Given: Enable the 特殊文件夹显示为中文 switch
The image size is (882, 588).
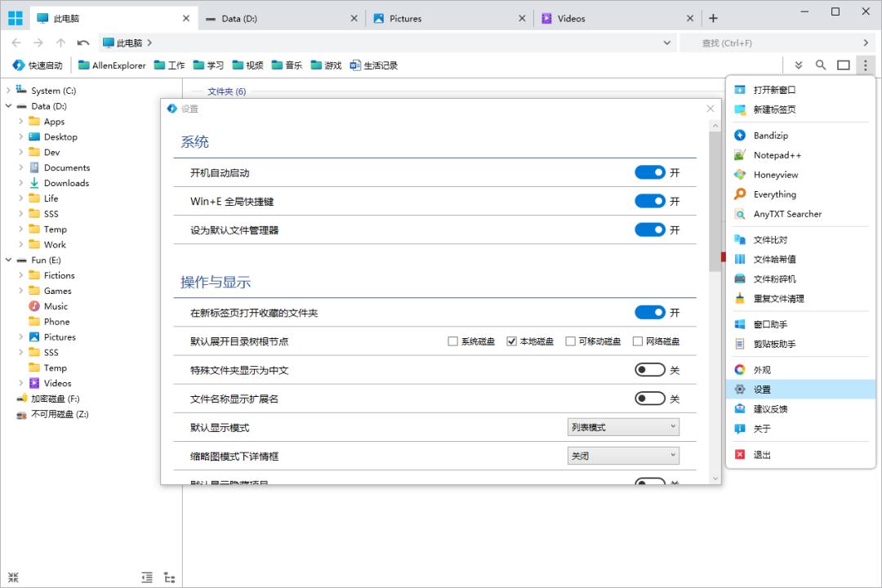Looking at the screenshot, I should click(651, 369).
